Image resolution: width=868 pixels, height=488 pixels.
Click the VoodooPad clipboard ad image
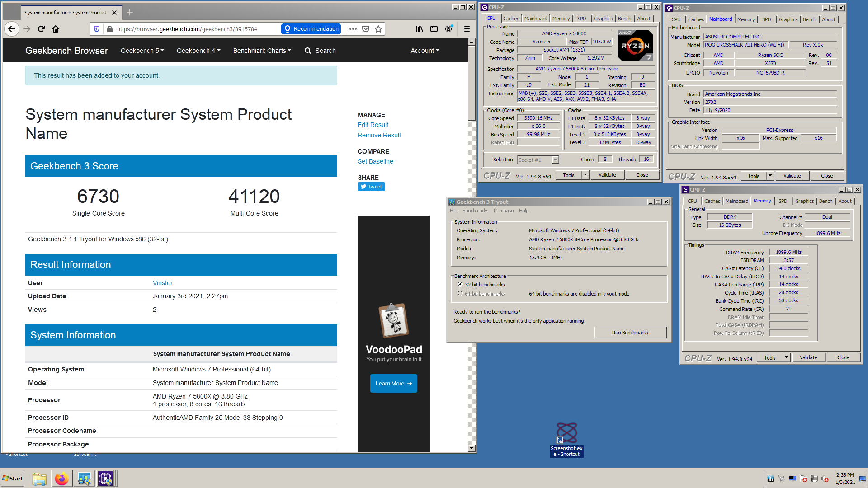tap(394, 320)
